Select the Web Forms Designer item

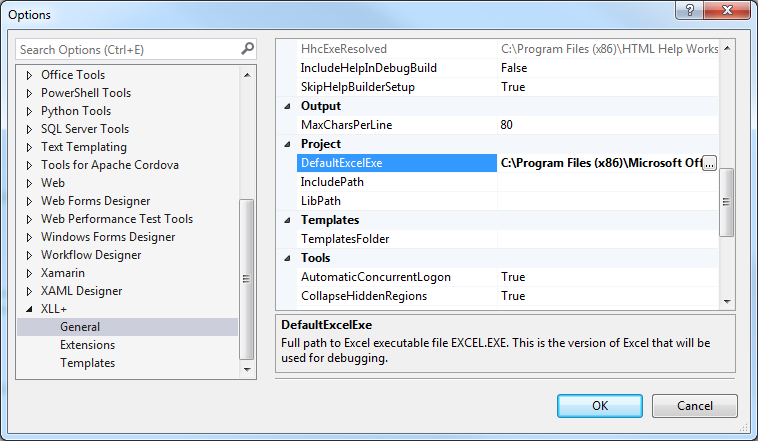(96, 201)
